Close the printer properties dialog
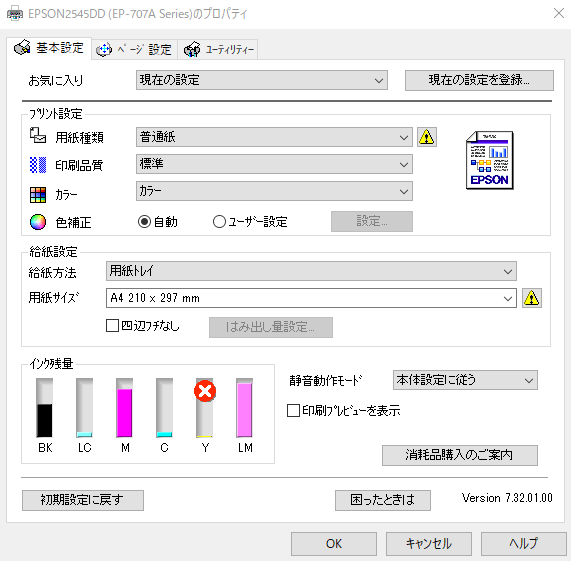 [x=559, y=13]
